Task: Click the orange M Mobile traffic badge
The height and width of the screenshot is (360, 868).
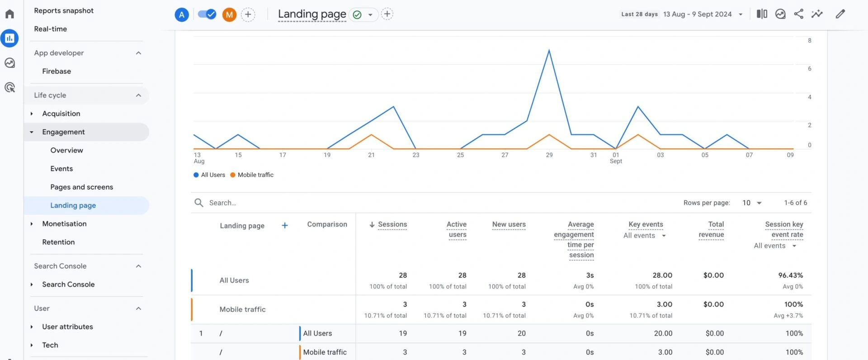Action: [229, 14]
